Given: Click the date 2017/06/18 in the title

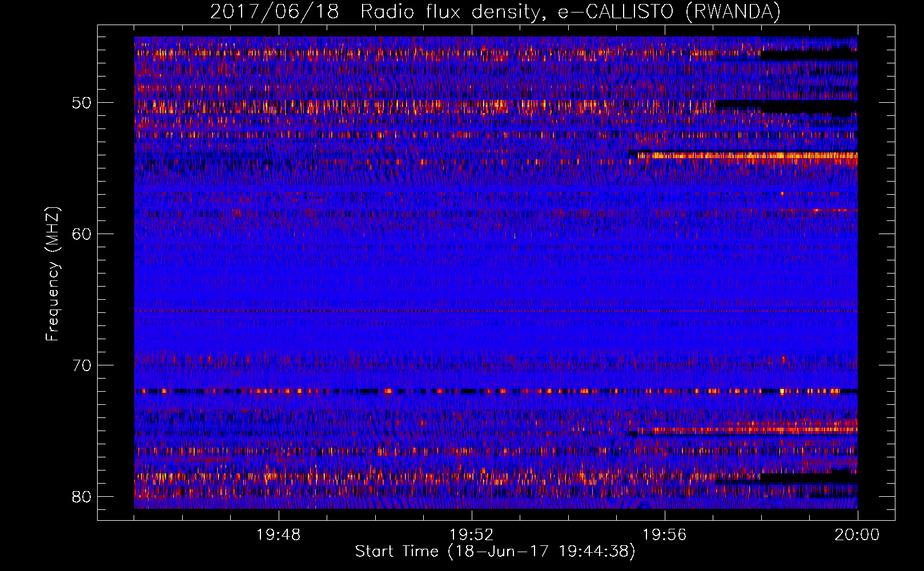Looking at the screenshot, I should pyautogui.click(x=274, y=11).
